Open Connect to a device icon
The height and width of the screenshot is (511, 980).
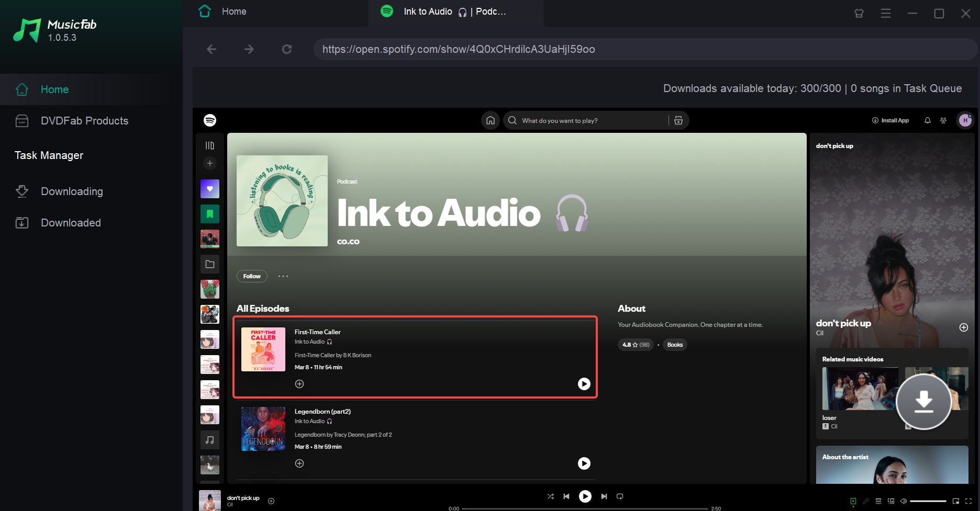pos(891,501)
